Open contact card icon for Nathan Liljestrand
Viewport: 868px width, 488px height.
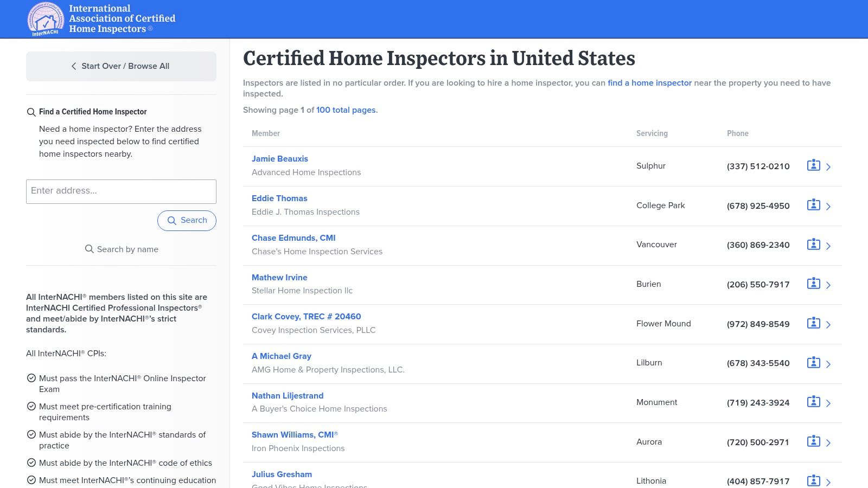(814, 403)
